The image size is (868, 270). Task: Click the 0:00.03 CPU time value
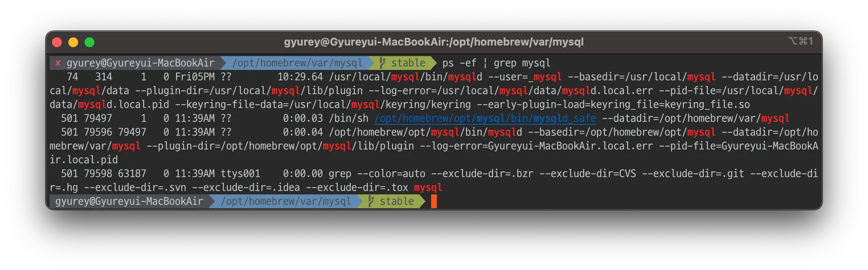303,119
